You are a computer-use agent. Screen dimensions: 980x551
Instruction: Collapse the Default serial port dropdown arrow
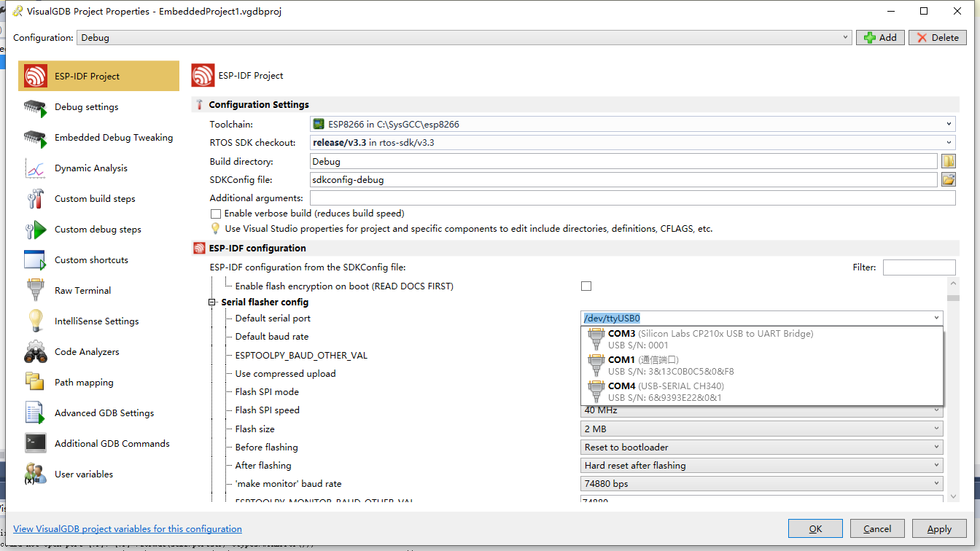point(936,319)
